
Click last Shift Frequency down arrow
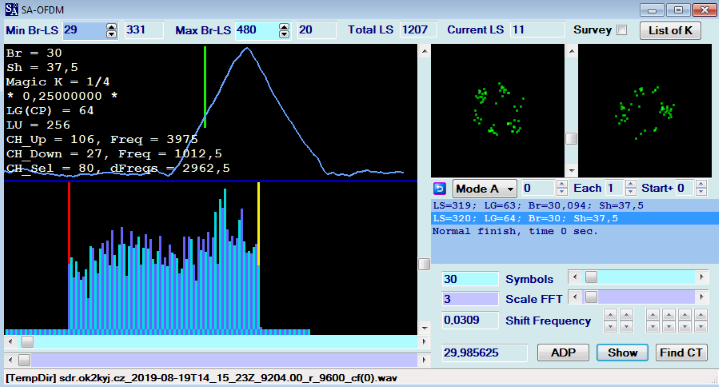point(700,326)
